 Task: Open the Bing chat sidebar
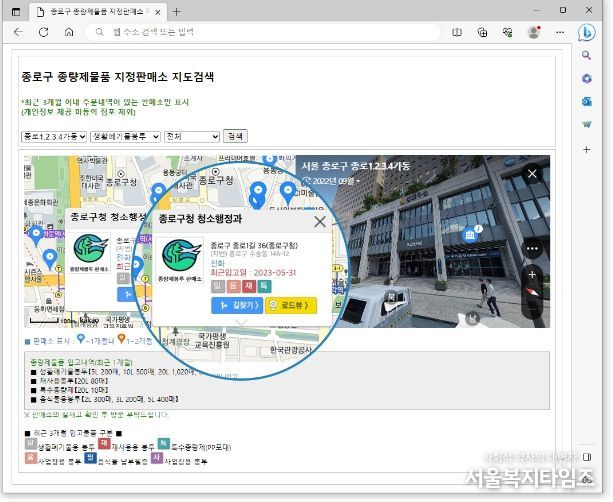click(x=586, y=33)
